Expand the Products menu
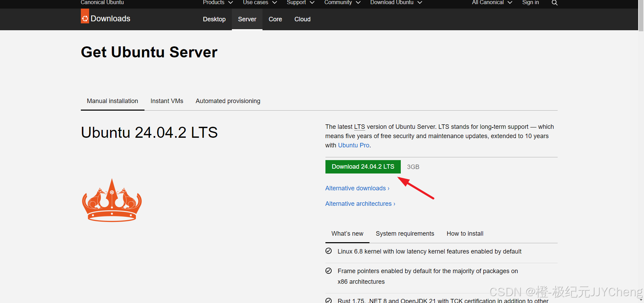644x303 pixels. [218, 3]
